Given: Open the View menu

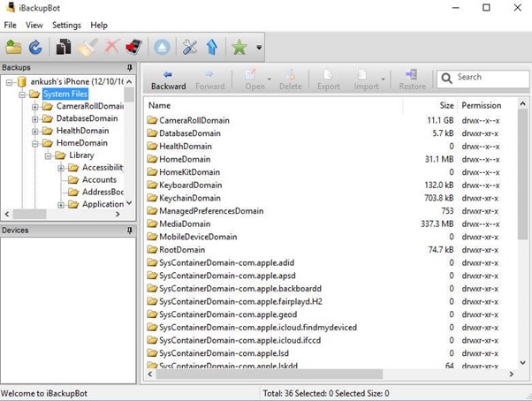Looking at the screenshot, I should tap(34, 26).
